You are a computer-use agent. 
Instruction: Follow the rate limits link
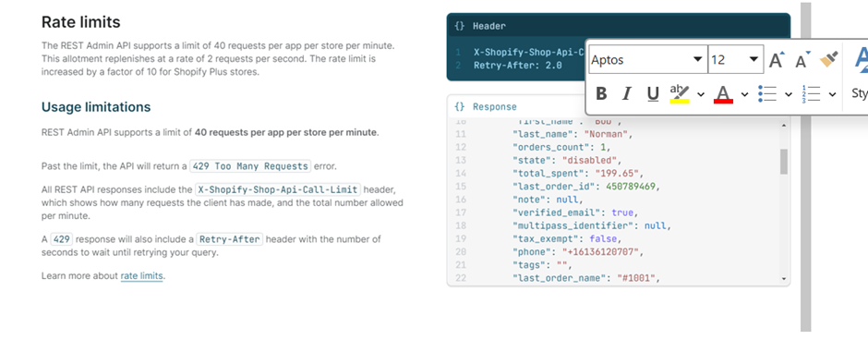tap(141, 275)
